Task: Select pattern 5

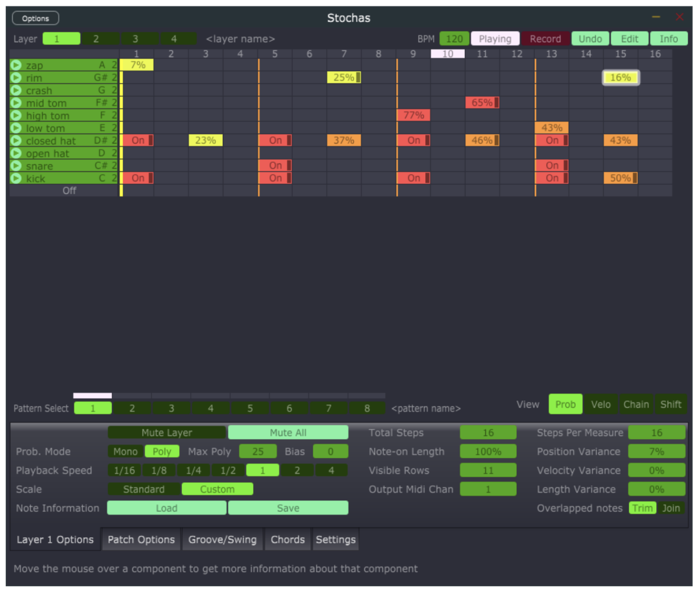Action: pos(250,408)
